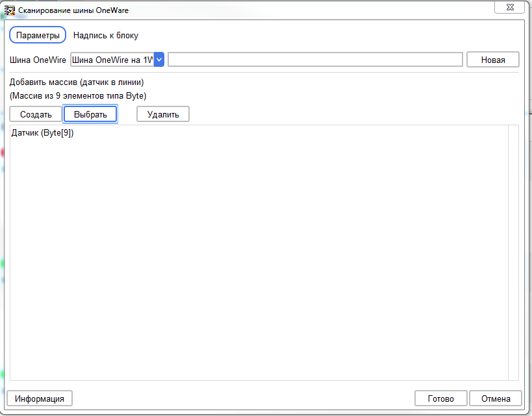Click the window title bar app icon
This screenshot has width=532, height=416.
point(10,10)
